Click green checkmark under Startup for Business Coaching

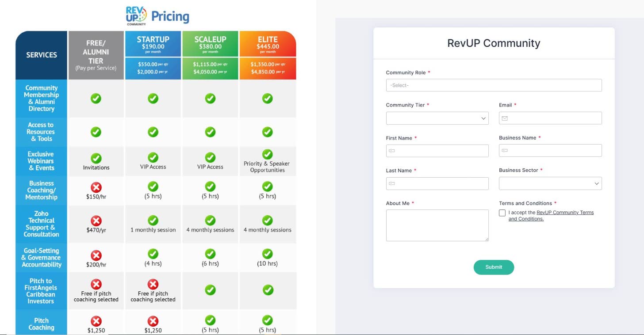[153, 186]
